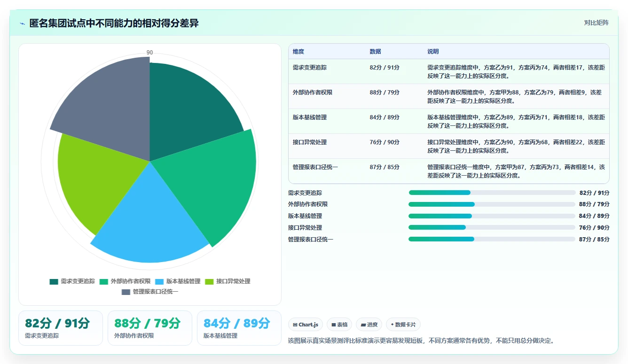Click the 管理报表口径统一 table row label

315,167
